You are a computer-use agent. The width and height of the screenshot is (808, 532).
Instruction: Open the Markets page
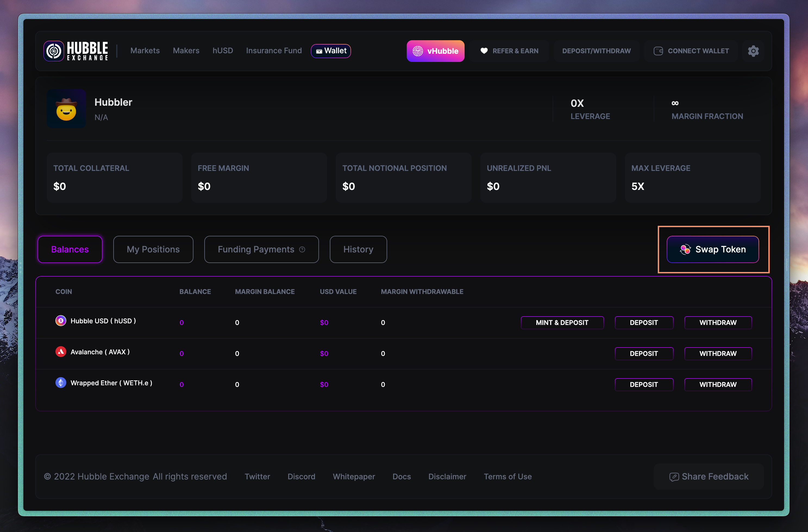[145, 51]
